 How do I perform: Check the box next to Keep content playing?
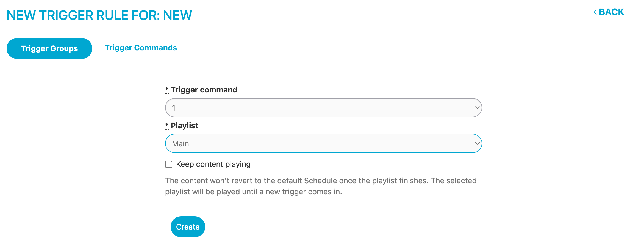(x=168, y=164)
